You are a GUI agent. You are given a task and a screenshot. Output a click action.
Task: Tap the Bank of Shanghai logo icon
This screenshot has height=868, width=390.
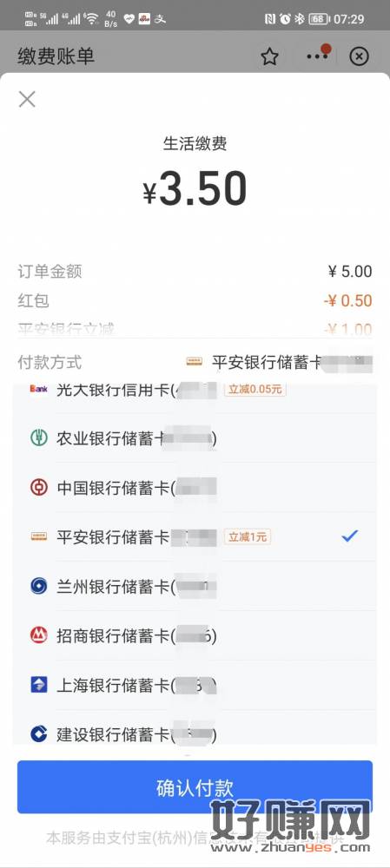click(x=39, y=686)
